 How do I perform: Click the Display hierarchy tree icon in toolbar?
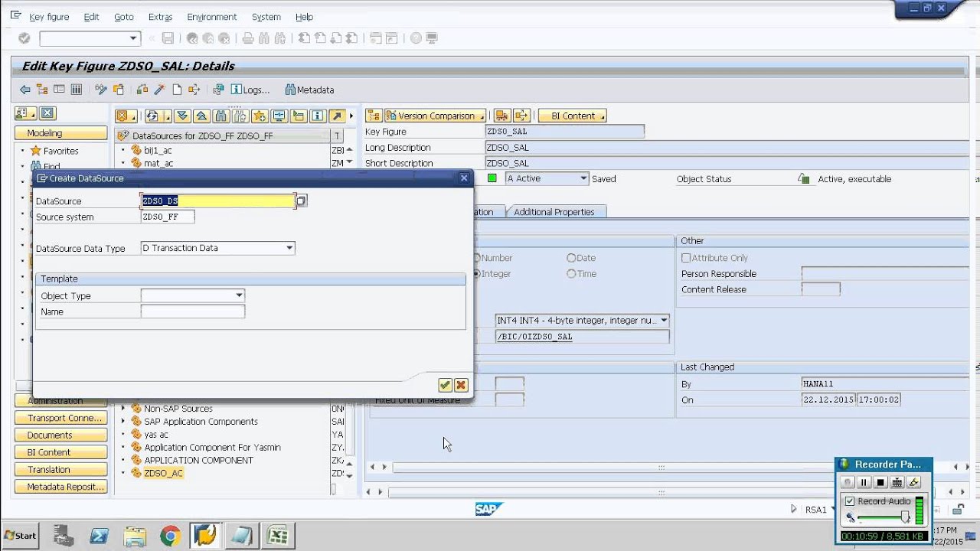click(42, 90)
